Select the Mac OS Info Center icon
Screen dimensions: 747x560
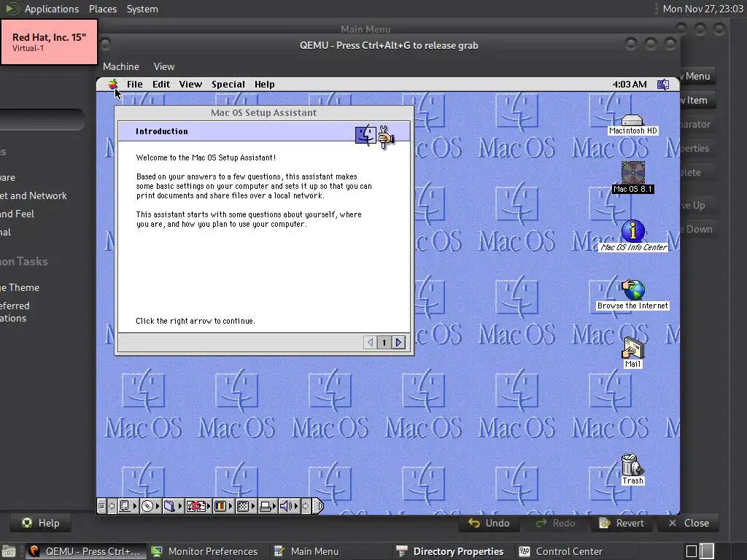tap(633, 236)
